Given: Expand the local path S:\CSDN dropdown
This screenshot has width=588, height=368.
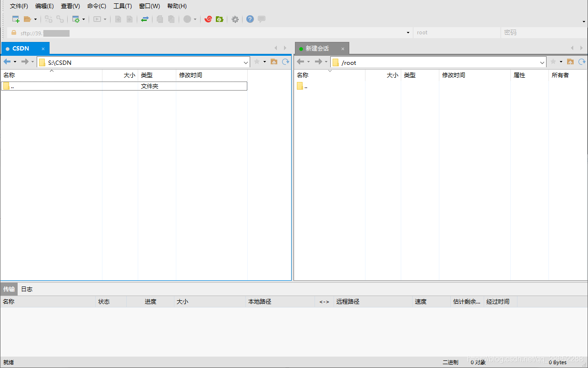Looking at the screenshot, I should (245, 62).
